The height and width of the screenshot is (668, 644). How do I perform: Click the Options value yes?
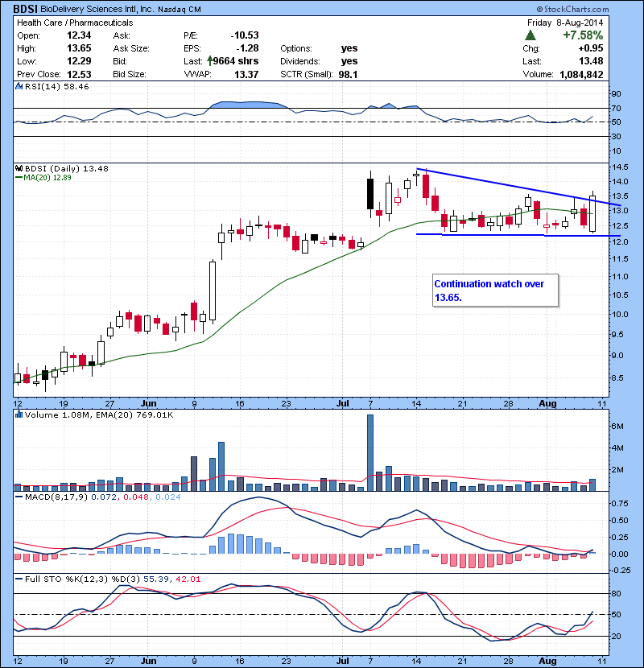point(349,48)
